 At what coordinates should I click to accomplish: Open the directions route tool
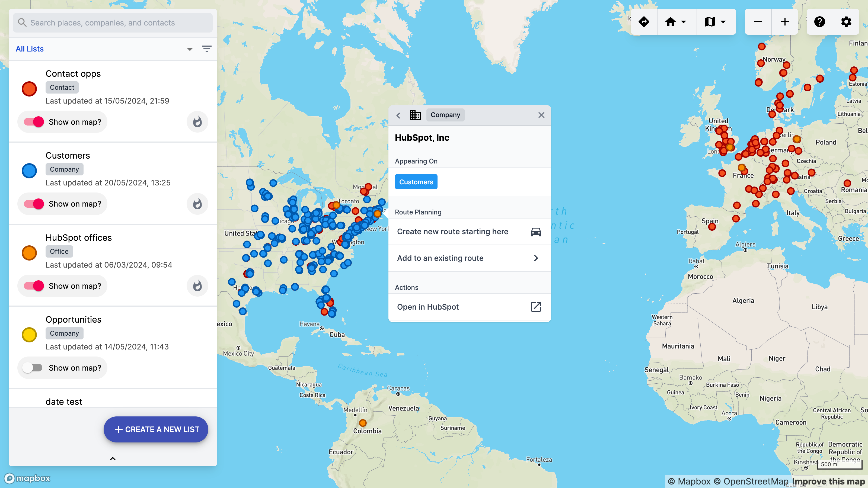tap(644, 22)
